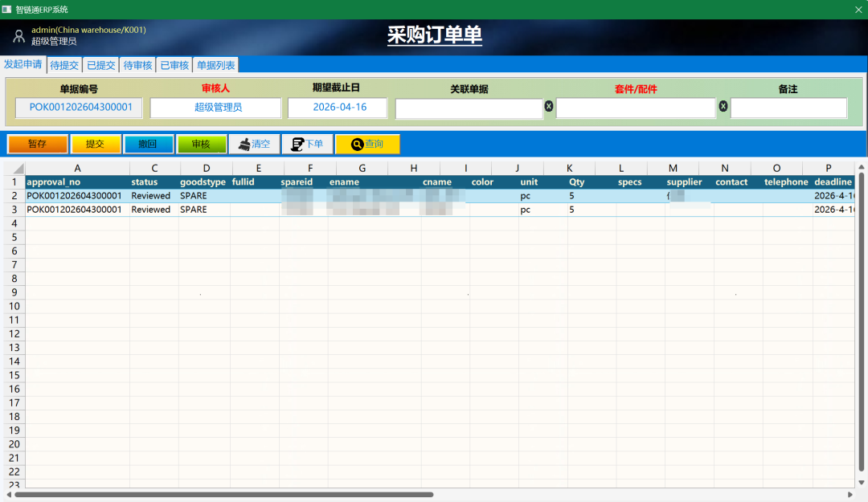Switch to the 待审核 tab
Viewport: 868px width, 502px height.
138,65
